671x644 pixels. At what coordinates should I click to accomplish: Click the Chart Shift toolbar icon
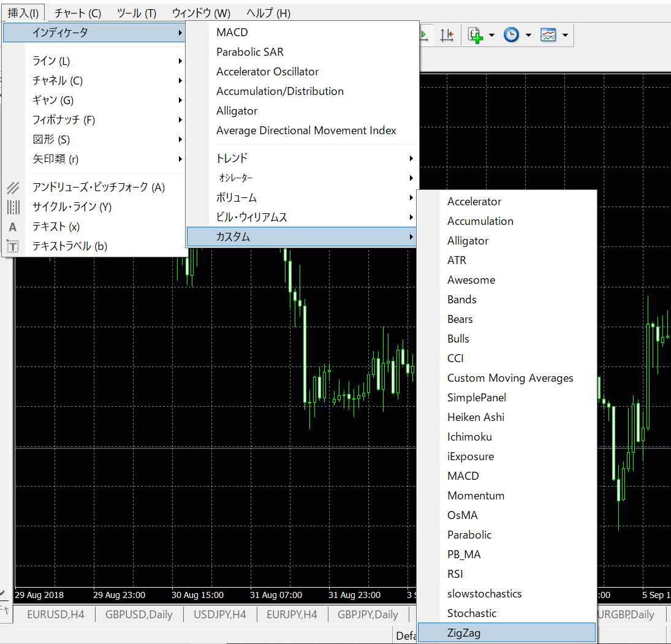pyautogui.click(x=447, y=35)
